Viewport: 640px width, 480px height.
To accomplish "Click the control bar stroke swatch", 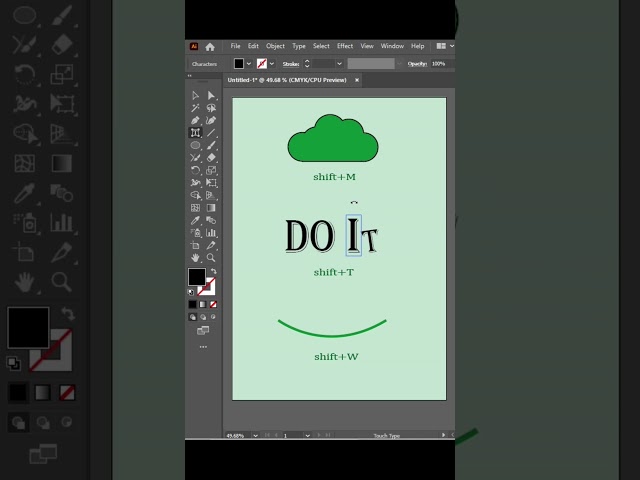I will pos(262,64).
